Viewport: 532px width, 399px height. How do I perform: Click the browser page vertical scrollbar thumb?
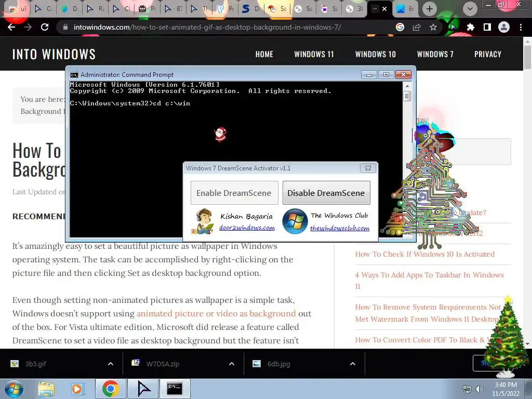click(527, 57)
